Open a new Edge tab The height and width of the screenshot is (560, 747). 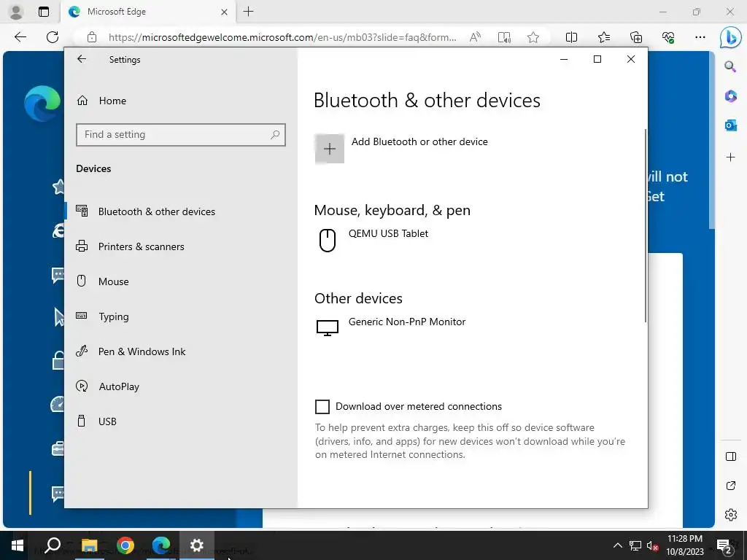248,12
